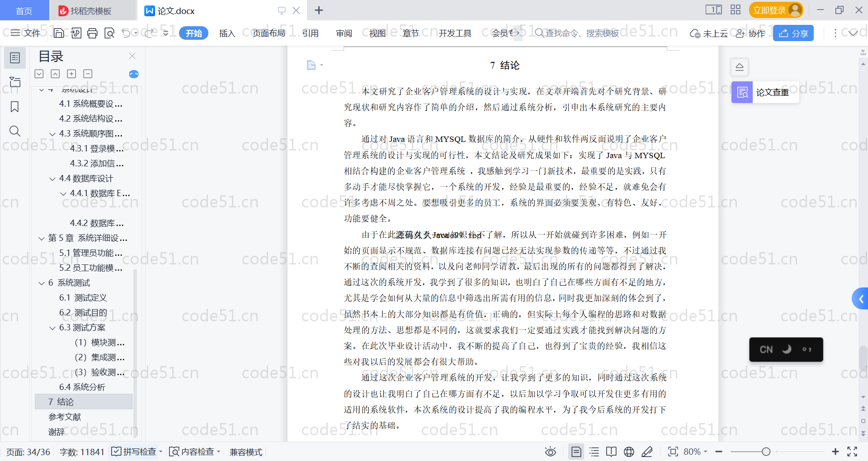Open the search icon in left sidebar
This screenshot has height=461, width=868.
pyautogui.click(x=15, y=131)
